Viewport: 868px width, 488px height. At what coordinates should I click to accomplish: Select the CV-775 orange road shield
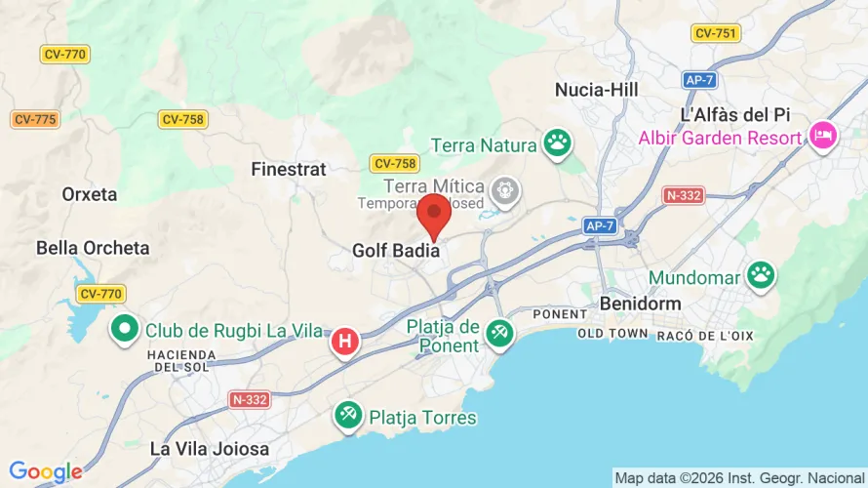(x=35, y=119)
